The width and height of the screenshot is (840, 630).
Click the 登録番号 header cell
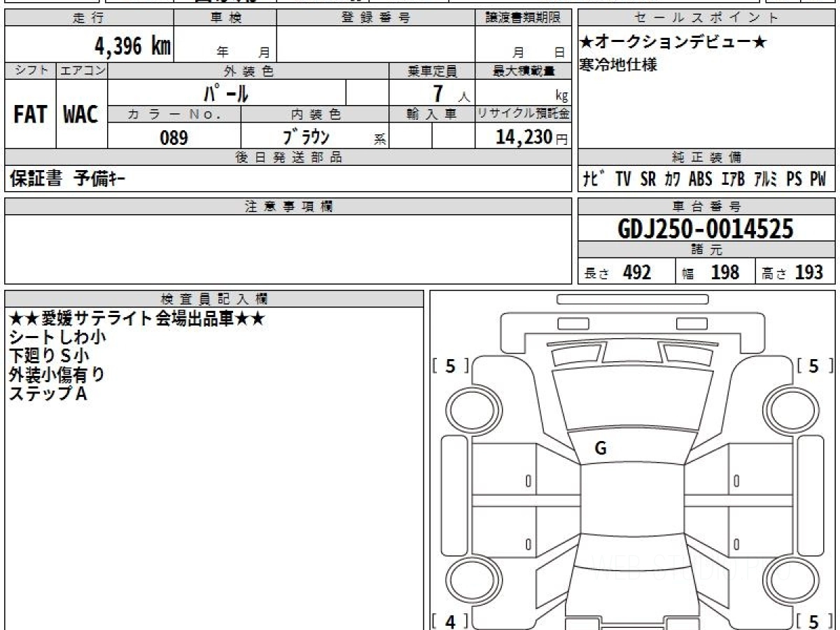click(376, 18)
